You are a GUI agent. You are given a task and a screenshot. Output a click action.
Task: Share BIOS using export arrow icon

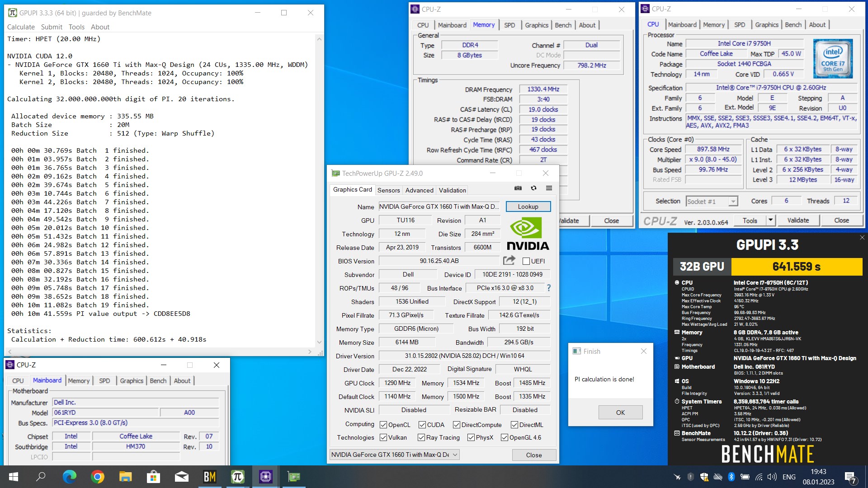click(509, 260)
